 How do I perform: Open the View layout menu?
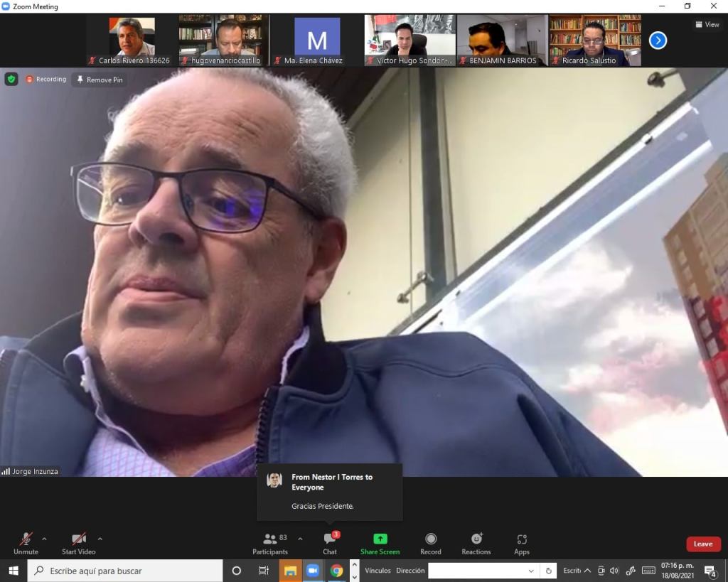click(x=707, y=24)
